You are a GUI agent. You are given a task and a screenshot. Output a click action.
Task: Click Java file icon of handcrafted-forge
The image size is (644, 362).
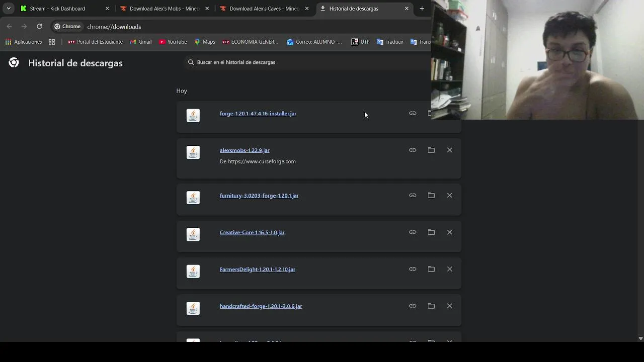click(x=193, y=308)
